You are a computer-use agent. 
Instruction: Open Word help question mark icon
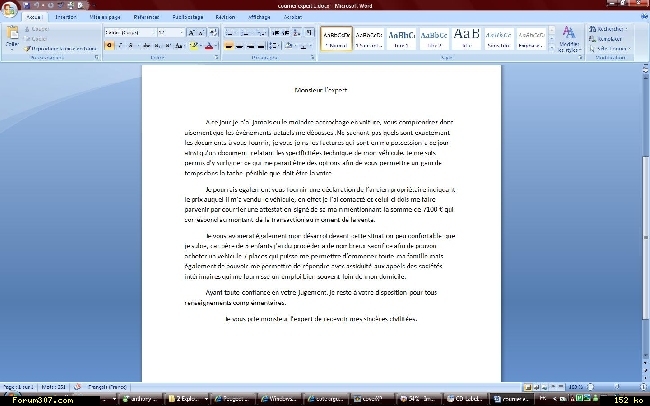tap(644, 17)
